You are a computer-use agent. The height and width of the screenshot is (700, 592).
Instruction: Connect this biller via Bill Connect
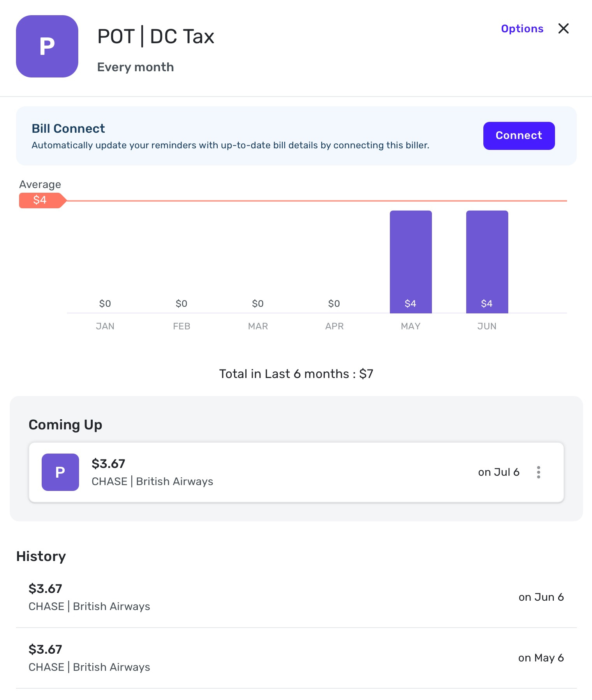[x=519, y=135]
